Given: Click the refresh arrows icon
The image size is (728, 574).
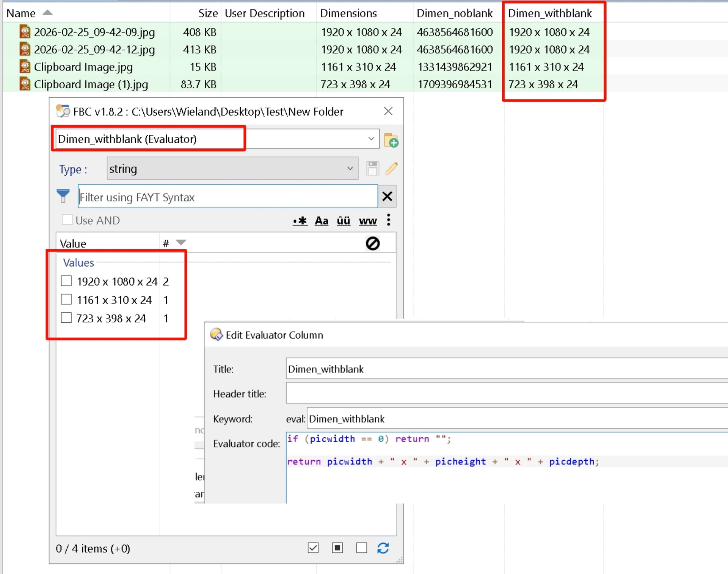Looking at the screenshot, I should point(383,548).
